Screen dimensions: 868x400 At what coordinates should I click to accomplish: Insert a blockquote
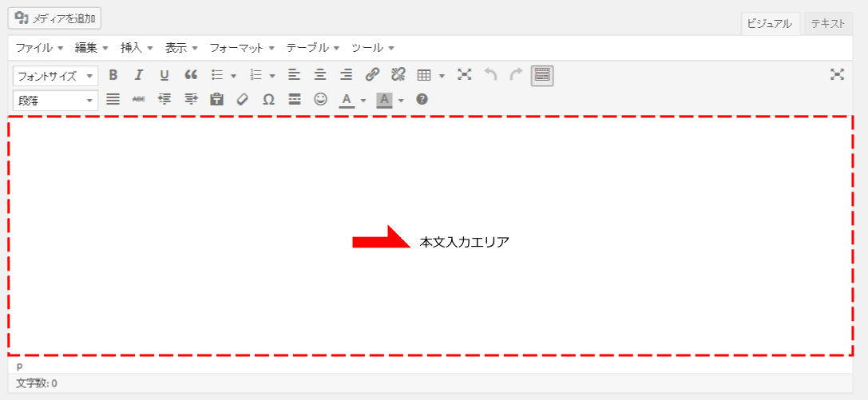[x=190, y=75]
